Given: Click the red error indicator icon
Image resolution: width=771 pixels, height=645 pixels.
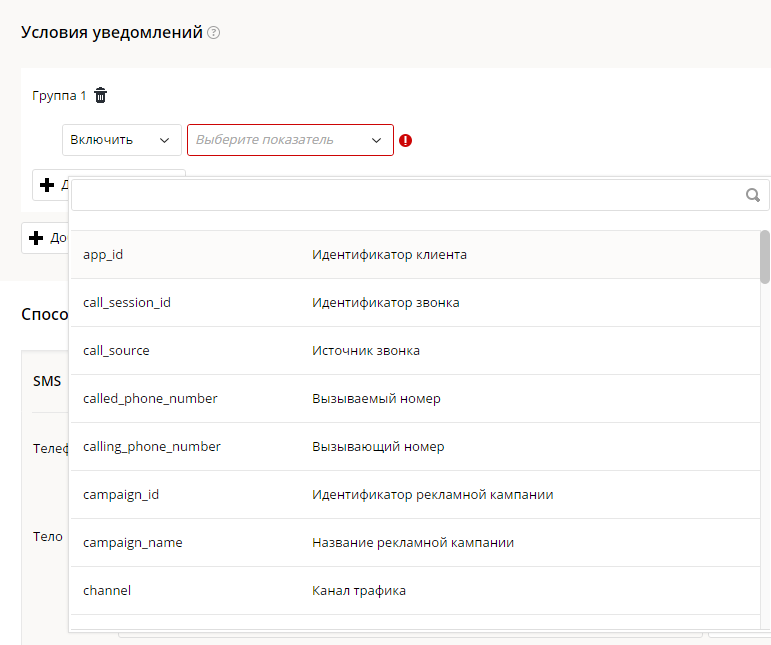Looking at the screenshot, I should pos(405,141).
